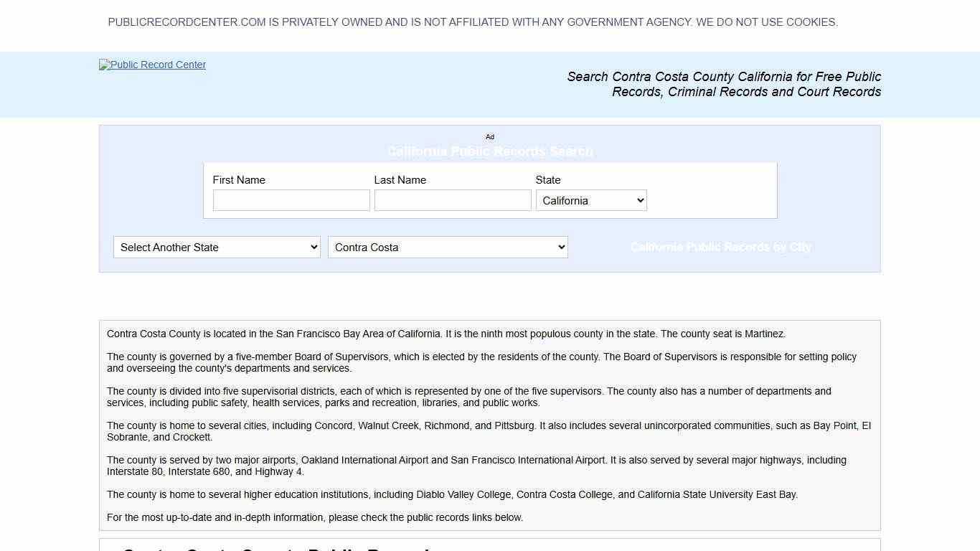
Task: Click the California Public Records Search heading
Action: point(490,151)
